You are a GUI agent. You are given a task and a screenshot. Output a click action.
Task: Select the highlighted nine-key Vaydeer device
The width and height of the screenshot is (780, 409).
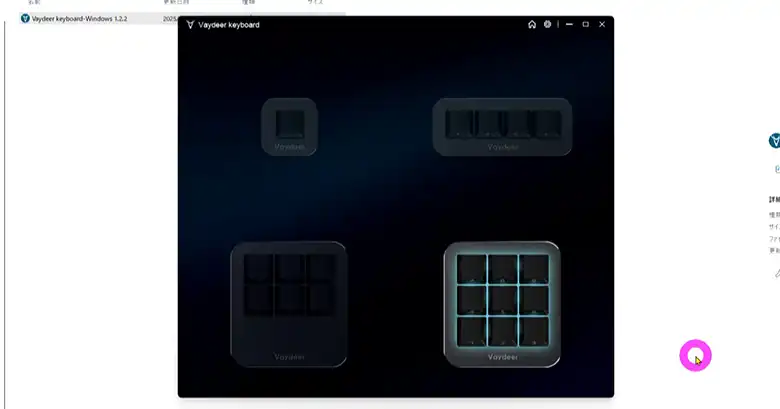[x=502, y=304]
